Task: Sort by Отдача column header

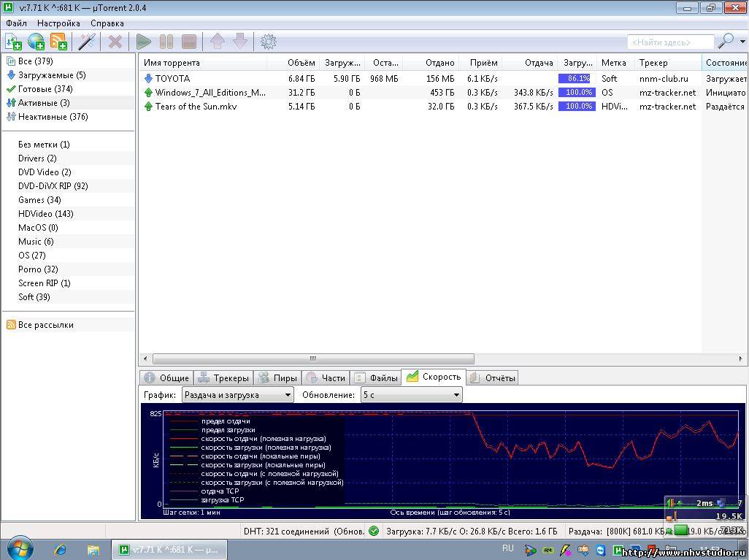Action: tap(530, 63)
